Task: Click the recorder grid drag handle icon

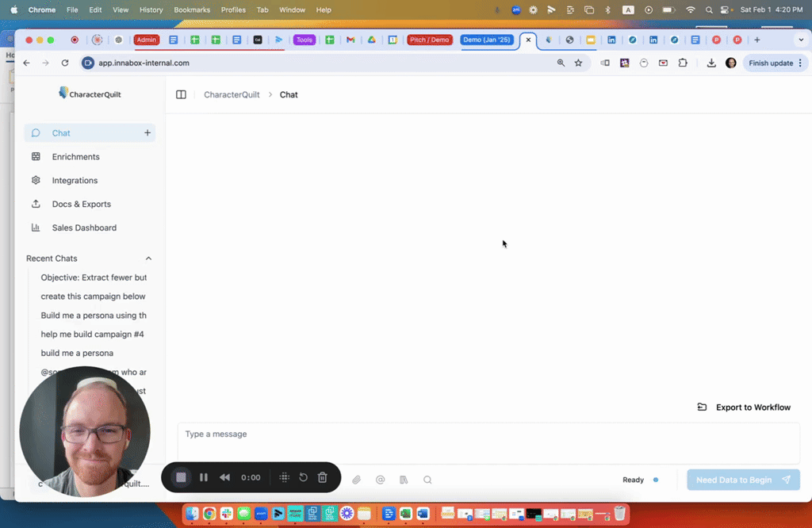Action: (285, 477)
